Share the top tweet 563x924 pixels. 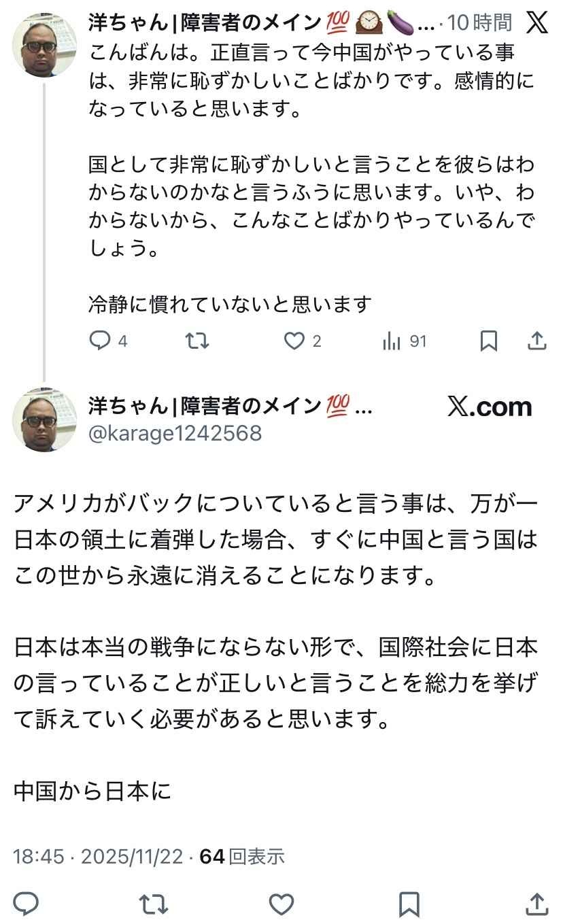[536, 341]
